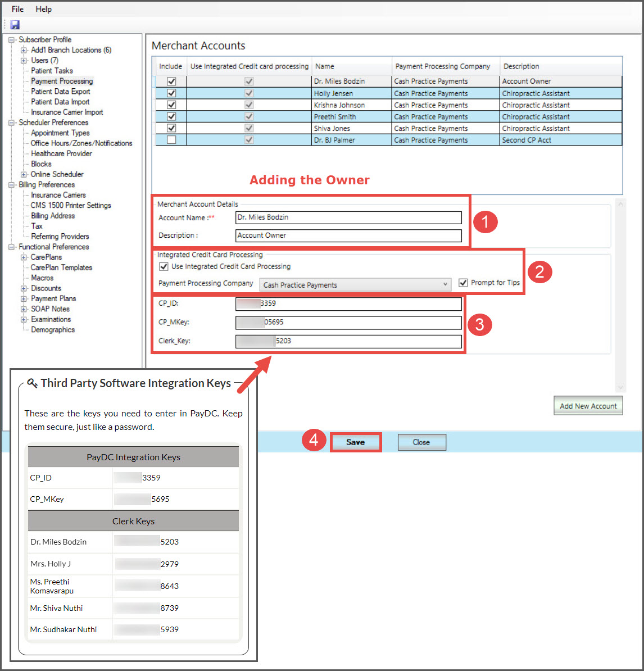Click the Close button
This screenshot has height=671, width=644.
(x=421, y=442)
